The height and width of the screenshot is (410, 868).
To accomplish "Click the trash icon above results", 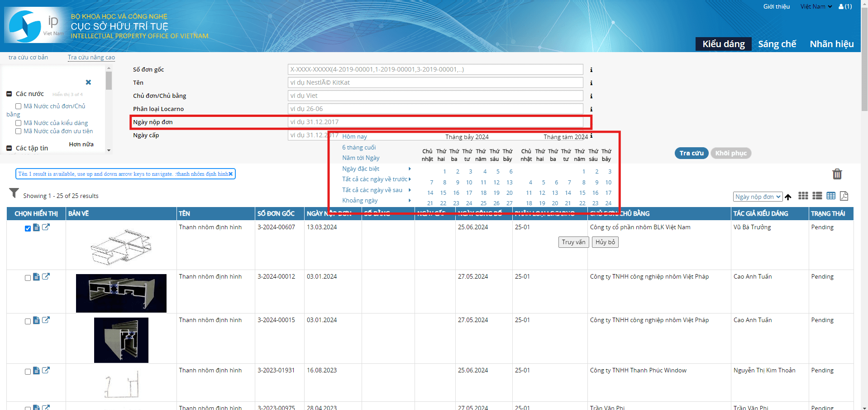I will pos(837,174).
